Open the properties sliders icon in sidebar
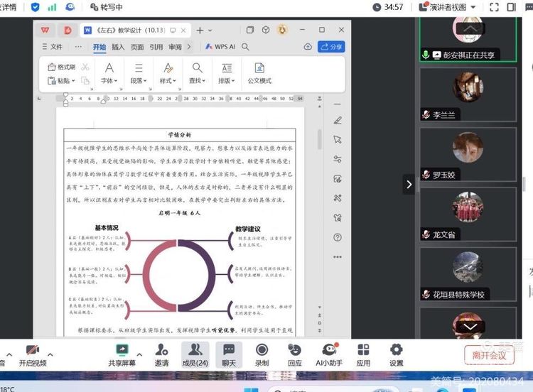The width and height of the screenshot is (533, 392). click(x=338, y=159)
